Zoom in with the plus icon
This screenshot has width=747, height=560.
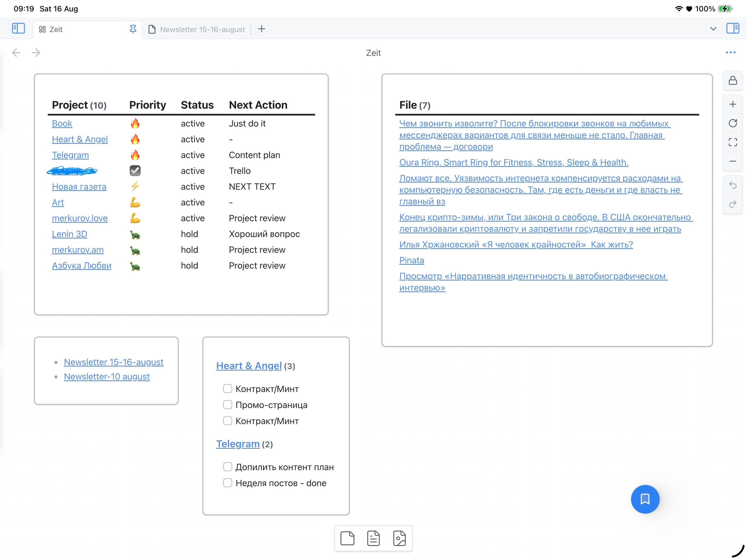pos(733,104)
